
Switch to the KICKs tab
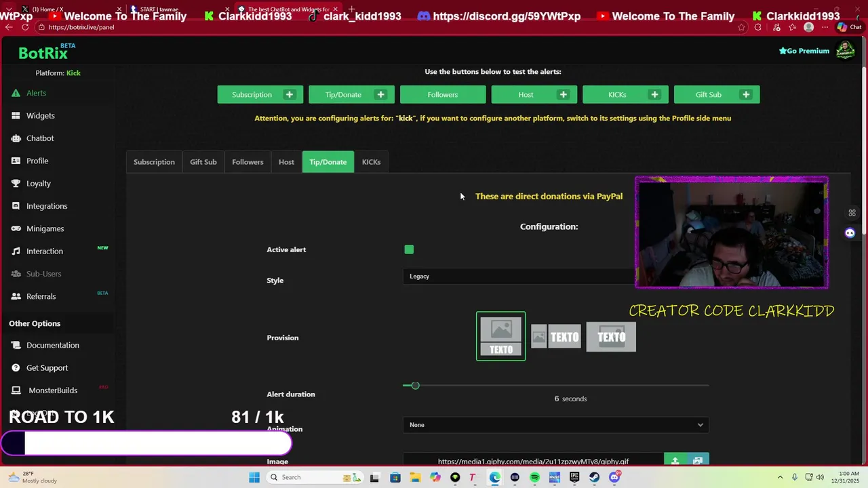click(371, 162)
